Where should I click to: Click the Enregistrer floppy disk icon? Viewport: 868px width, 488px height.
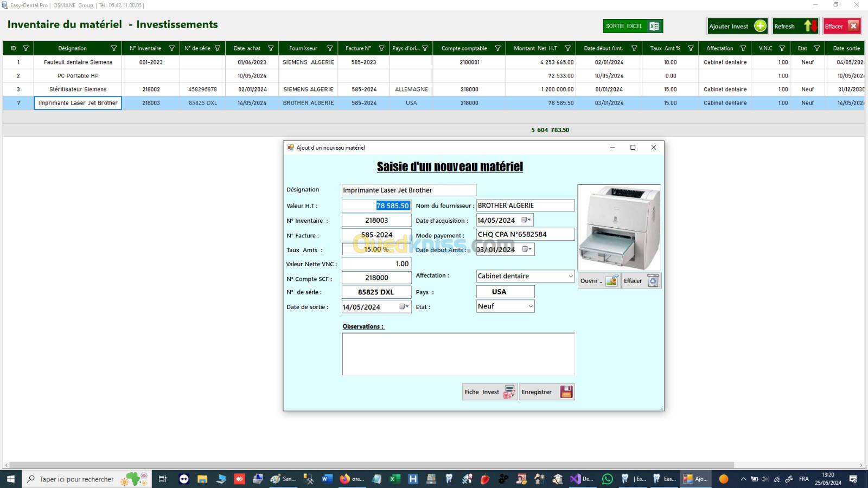point(566,392)
